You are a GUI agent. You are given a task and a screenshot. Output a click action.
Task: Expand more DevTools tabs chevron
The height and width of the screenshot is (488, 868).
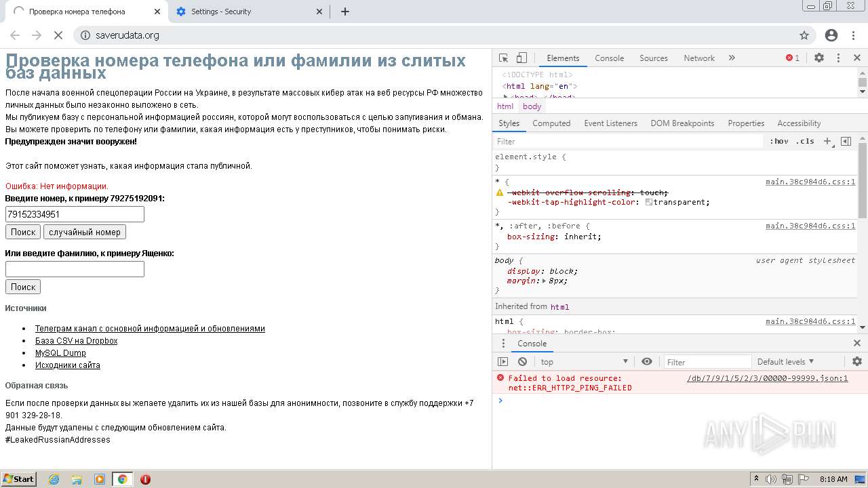click(x=732, y=58)
